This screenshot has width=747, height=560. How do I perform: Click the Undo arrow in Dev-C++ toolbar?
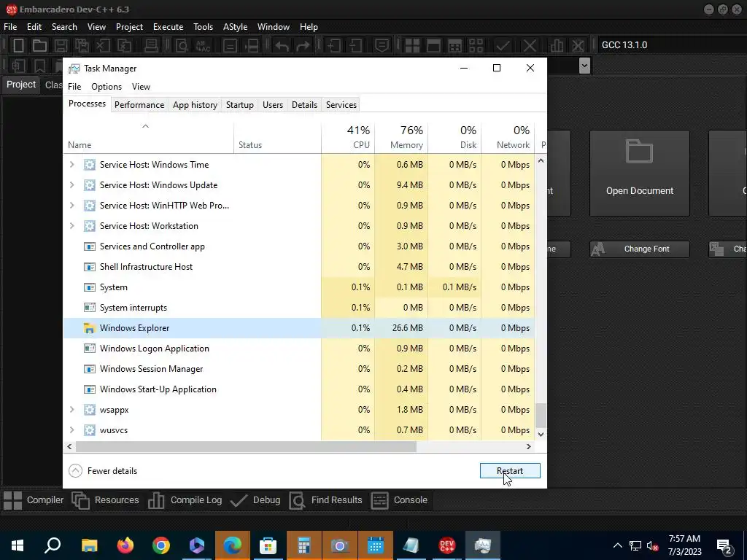coord(282,45)
